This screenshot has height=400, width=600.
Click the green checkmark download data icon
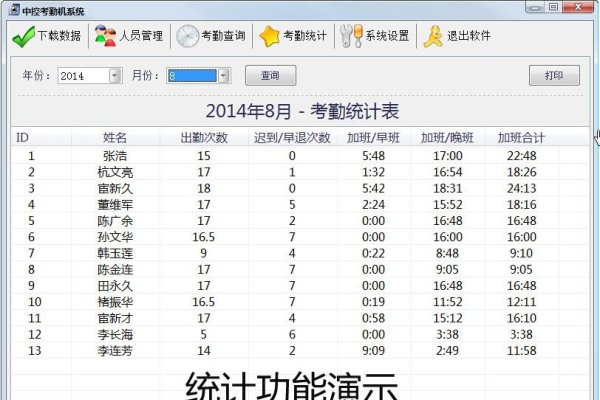click(x=23, y=36)
